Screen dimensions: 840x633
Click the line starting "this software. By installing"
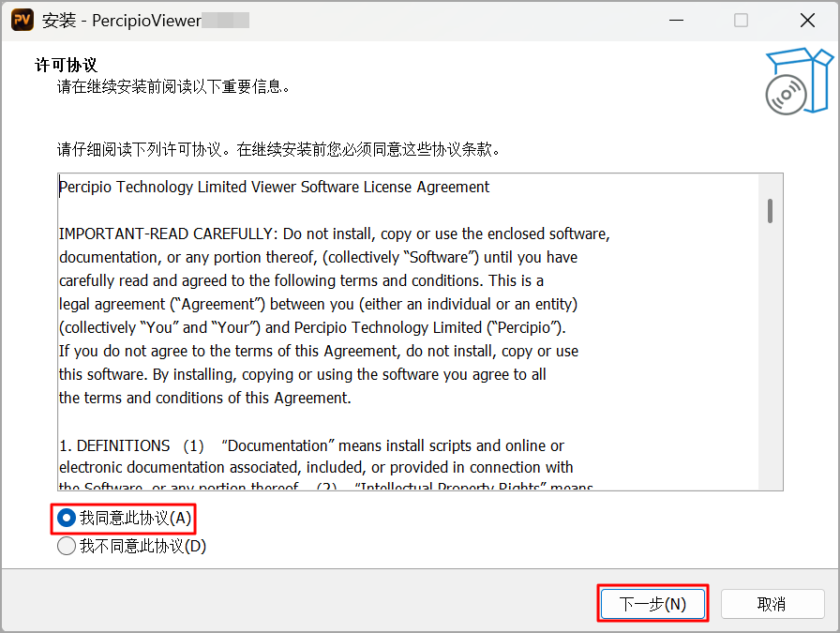(x=302, y=375)
